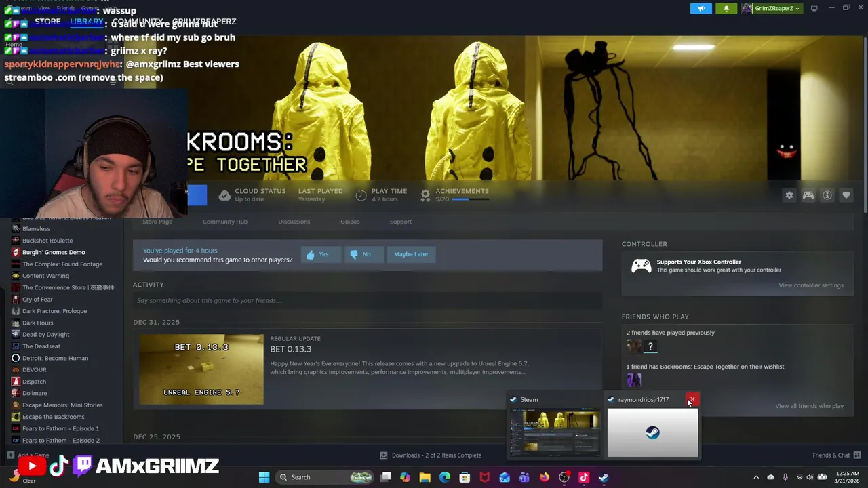Click friend avatar with question mark
The height and width of the screenshot is (488, 868).
[x=650, y=346]
